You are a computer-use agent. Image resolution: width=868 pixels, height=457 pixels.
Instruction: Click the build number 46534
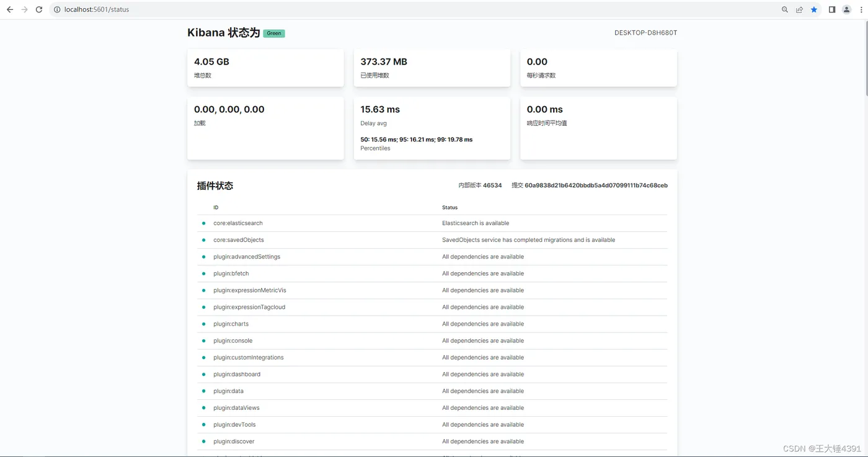click(492, 185)
